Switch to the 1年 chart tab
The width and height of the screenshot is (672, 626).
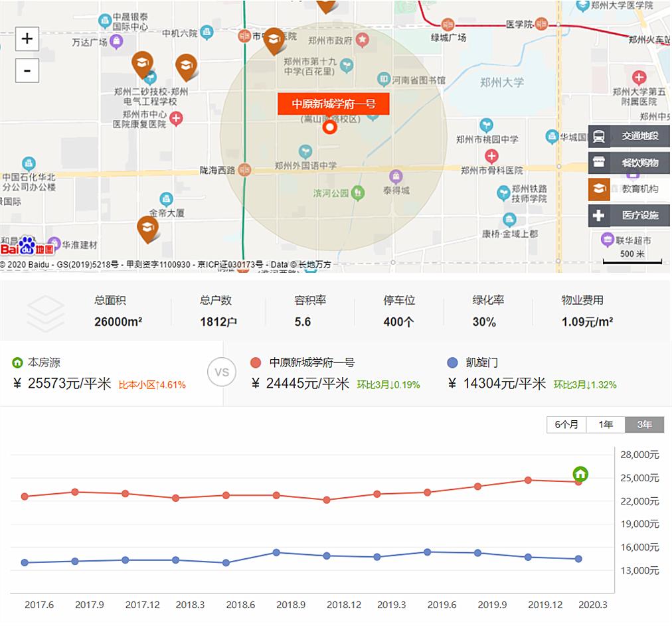605,424
